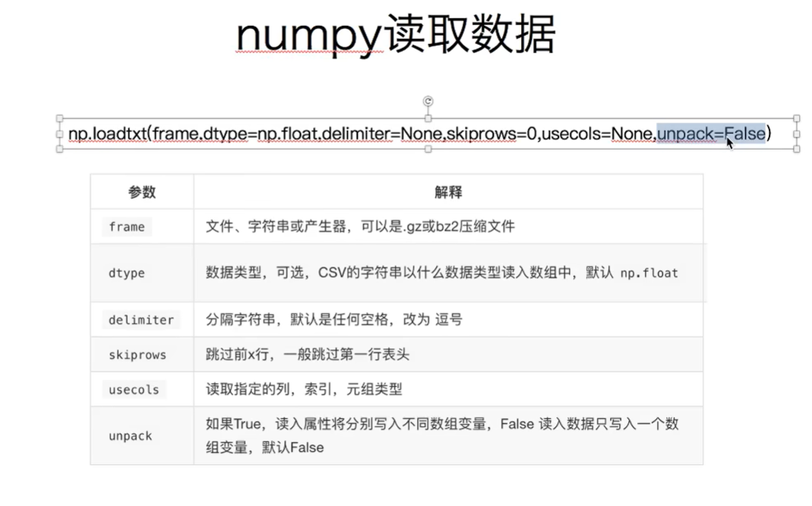Image resolution: width=812 pixels, height=506 pixels.
Task: Click the slide title "numpy读取数据"
Action: 396,35
